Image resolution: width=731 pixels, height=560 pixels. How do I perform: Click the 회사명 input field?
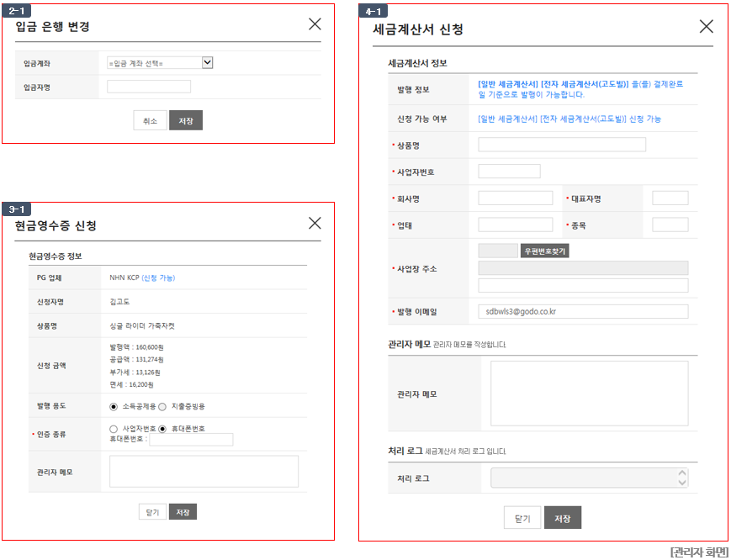point(515,198)
